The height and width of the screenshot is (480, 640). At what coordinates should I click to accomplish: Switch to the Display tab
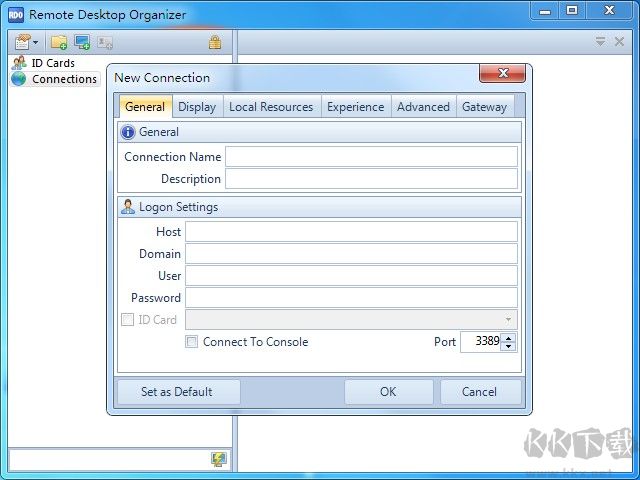[x=197, y=107]
